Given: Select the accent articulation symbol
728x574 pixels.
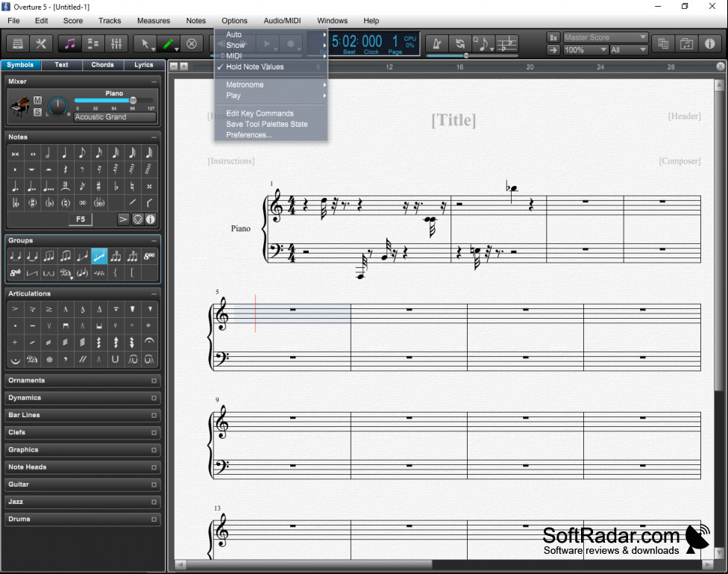Looking at the screenshot, I should (x=15, y=308).
